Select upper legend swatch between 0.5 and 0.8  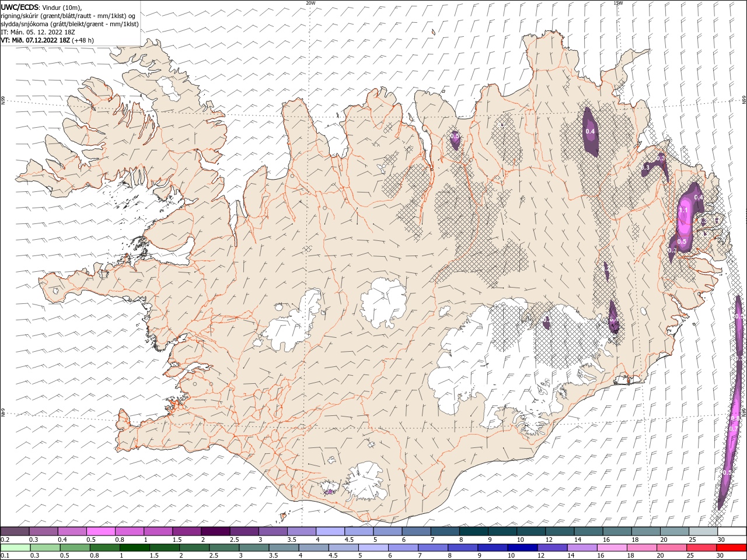click(101, 531)
